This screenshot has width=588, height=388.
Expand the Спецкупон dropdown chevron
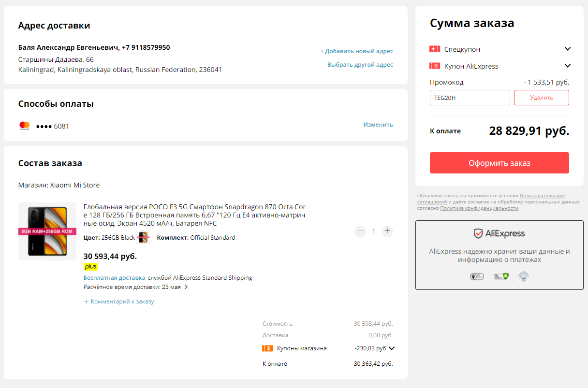tap(568, 49)
